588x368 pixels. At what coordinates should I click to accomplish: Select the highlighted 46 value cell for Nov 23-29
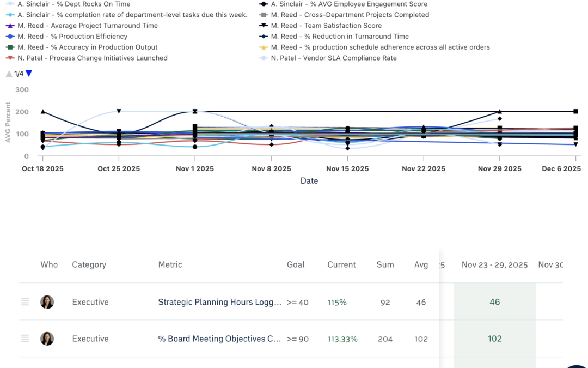494,302
